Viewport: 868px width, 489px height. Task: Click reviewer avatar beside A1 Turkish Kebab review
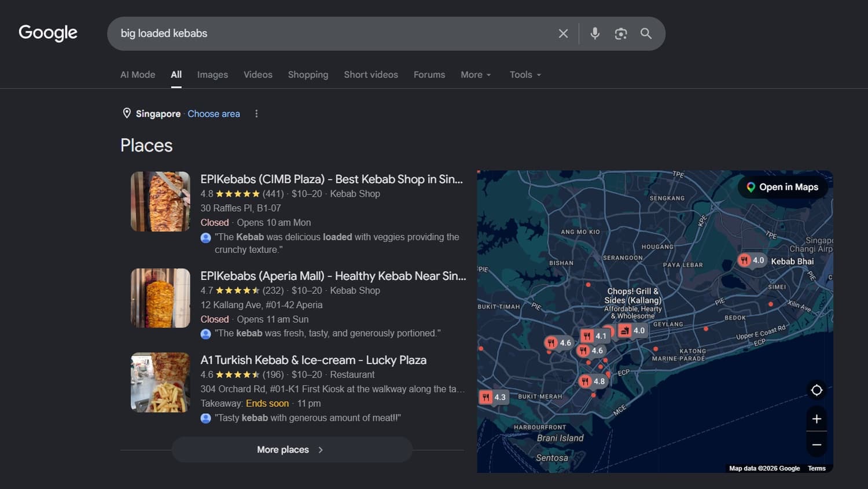tap(205, 418)
